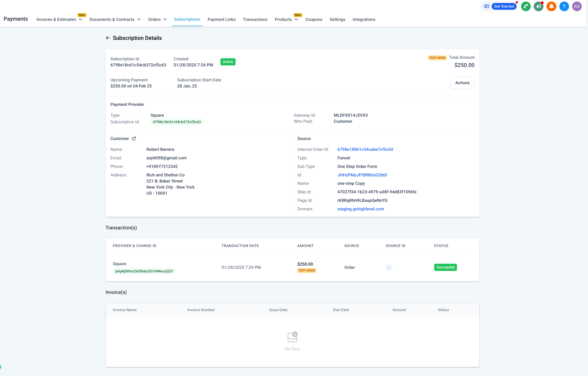Image resolution: width=588 pixels, height=376 pixels.
Task: Open customer profile via external link icon
Action: (x=134, y=138)
